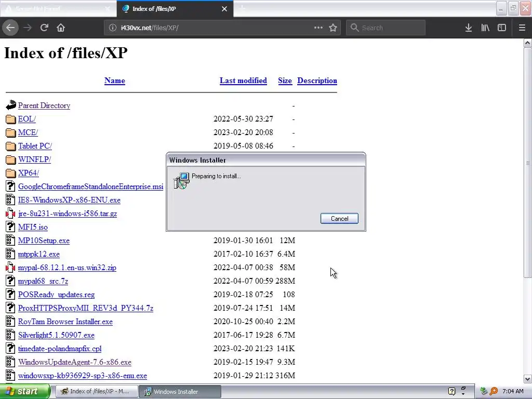Open page actions three-dot menu
This screenshot has height=399, width=532.
coord(318,28)
